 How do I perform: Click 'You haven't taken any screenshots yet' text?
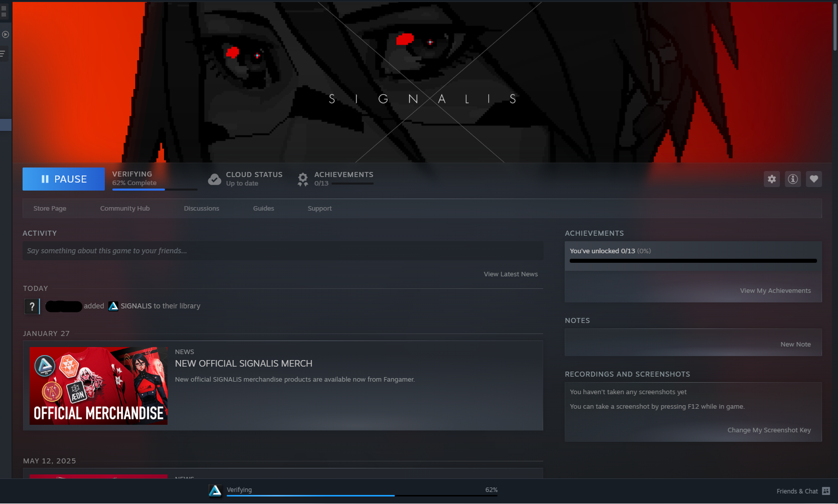coord(628,392)
